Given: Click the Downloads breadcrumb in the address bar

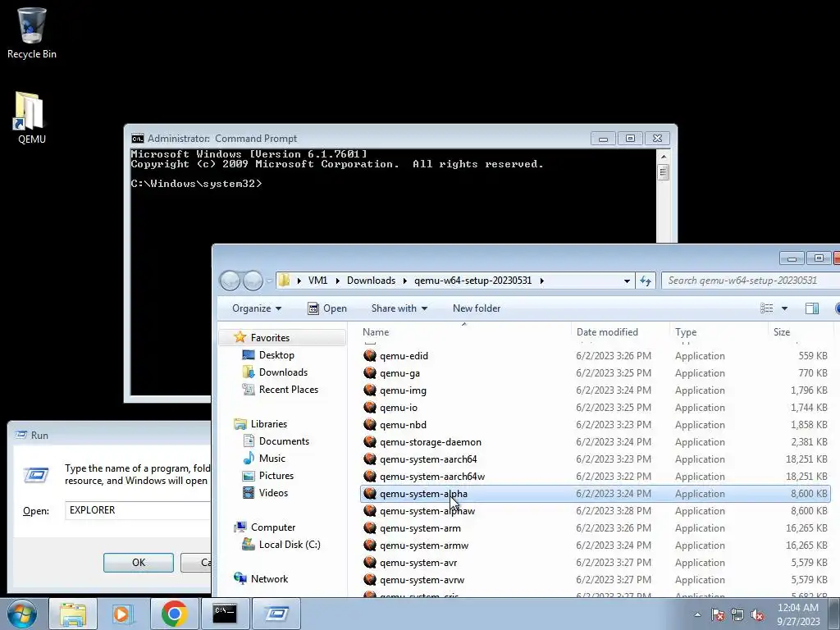Looking at the screenshot, I should [372, 281].
